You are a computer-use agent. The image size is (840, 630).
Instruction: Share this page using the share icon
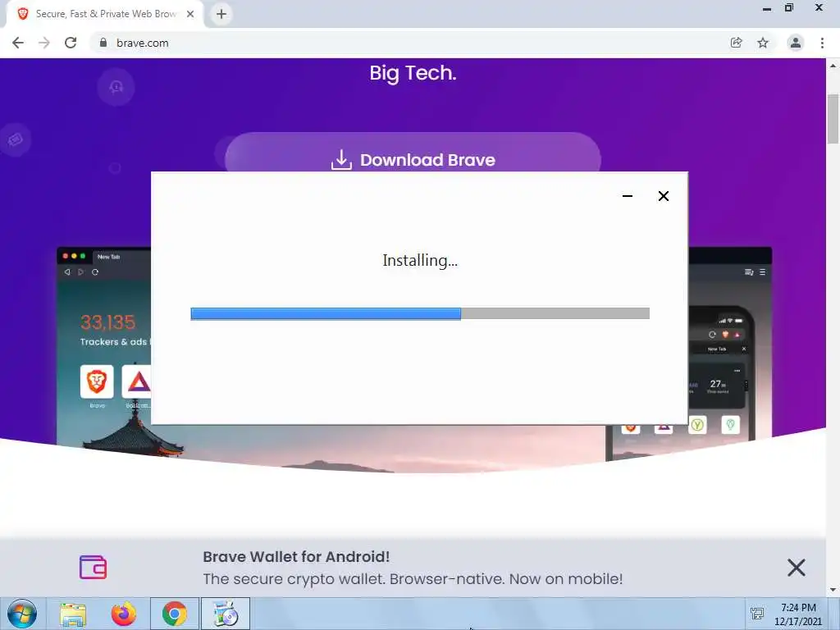(737, 43)
